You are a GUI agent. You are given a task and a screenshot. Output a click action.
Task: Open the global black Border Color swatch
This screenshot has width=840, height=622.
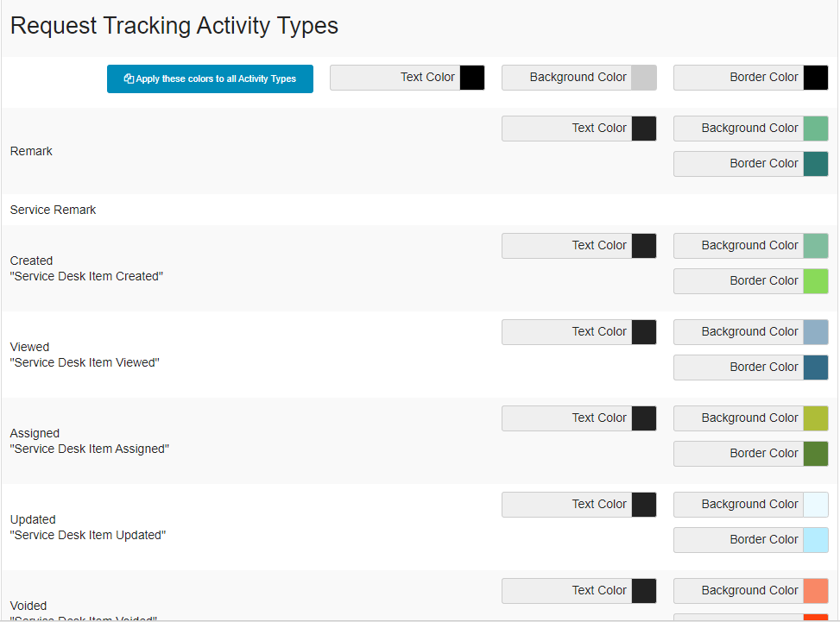click(815, 78)
